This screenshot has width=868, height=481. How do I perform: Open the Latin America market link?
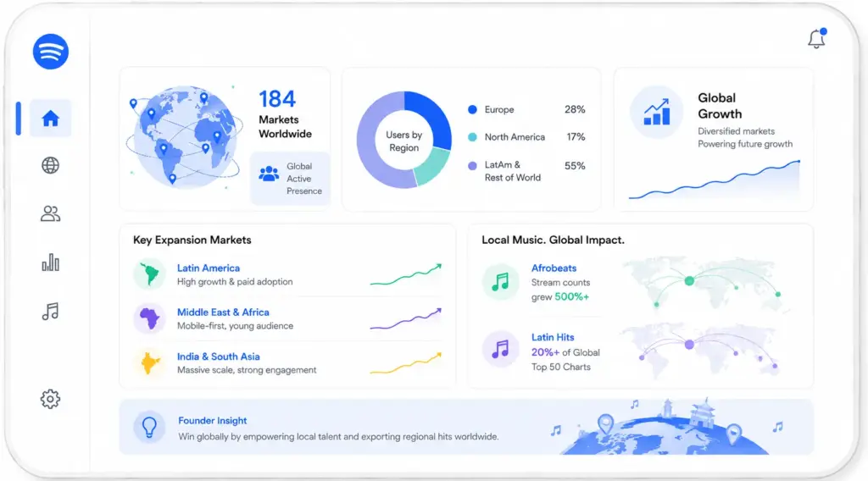click(209, 268)
